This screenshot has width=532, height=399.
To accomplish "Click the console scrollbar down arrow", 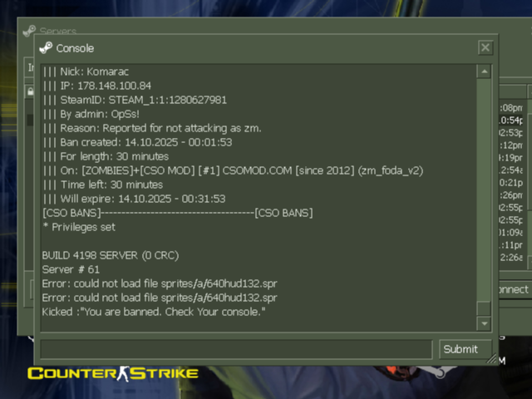I will click(484, 323).
